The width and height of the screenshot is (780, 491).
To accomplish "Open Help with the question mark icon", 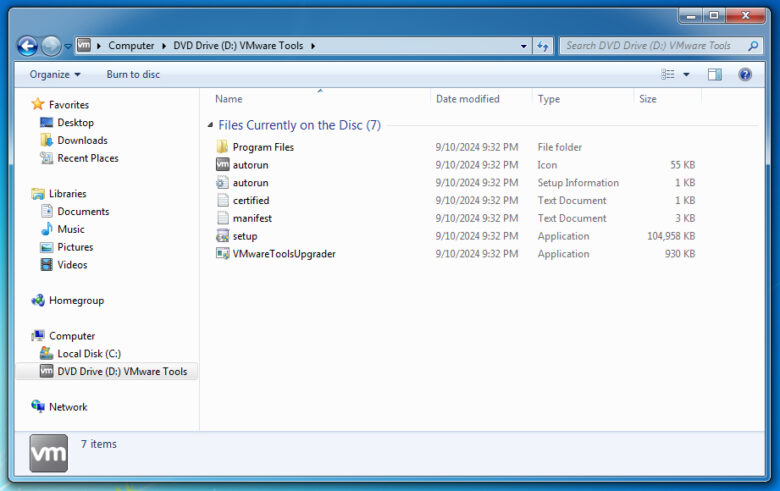I will (745, 75).
